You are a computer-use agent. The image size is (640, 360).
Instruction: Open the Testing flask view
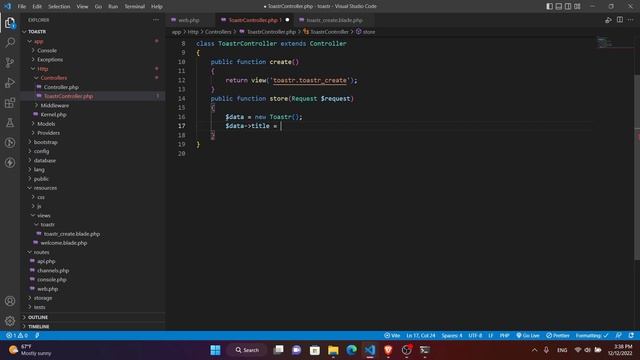(x=10, y=122)
